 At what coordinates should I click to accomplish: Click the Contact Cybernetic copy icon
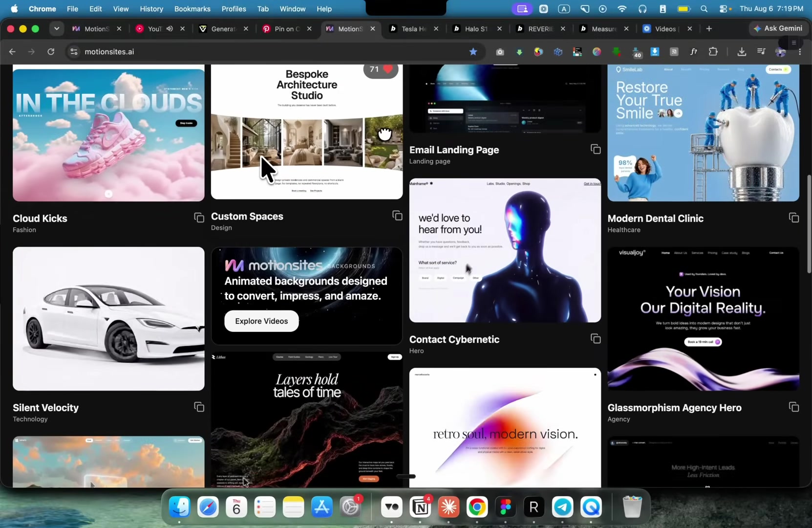(x=596, y=339)
